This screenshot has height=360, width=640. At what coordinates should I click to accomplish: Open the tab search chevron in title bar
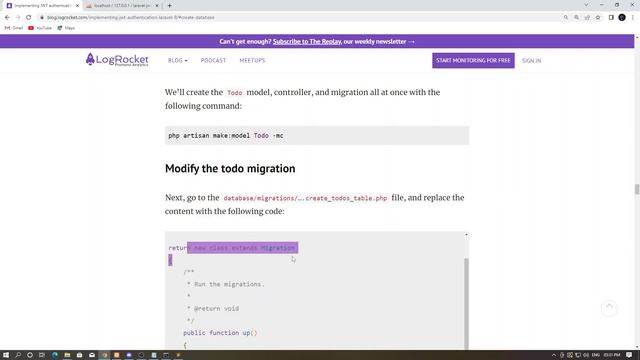click(586, 5)
